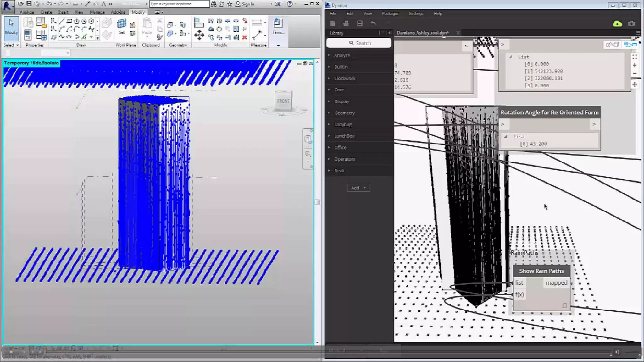Screen dimensions: 644x362
Task: Expand the Ladybug library category
Action: [x=343, y=124]
